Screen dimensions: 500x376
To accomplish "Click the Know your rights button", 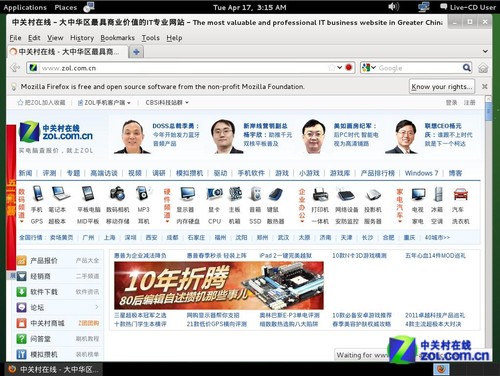I will [x=442, y=87].
